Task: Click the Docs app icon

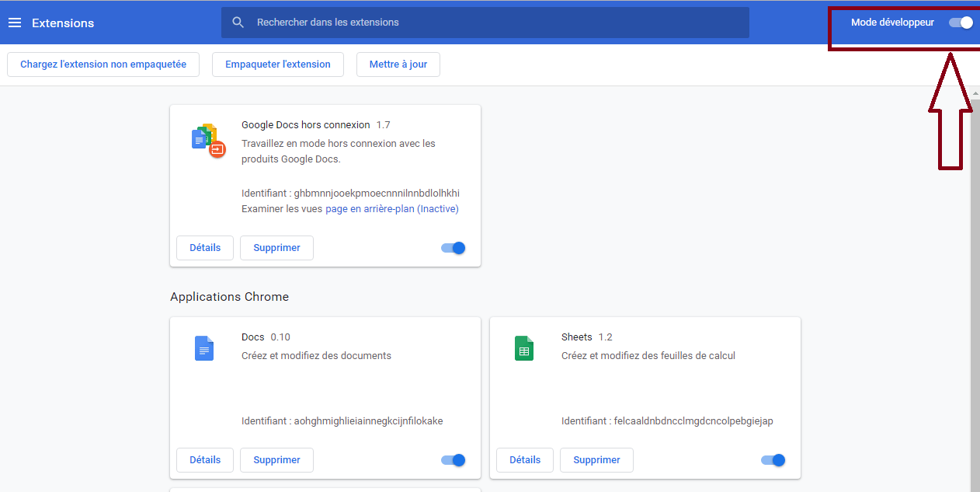Action: click(203, 348)
